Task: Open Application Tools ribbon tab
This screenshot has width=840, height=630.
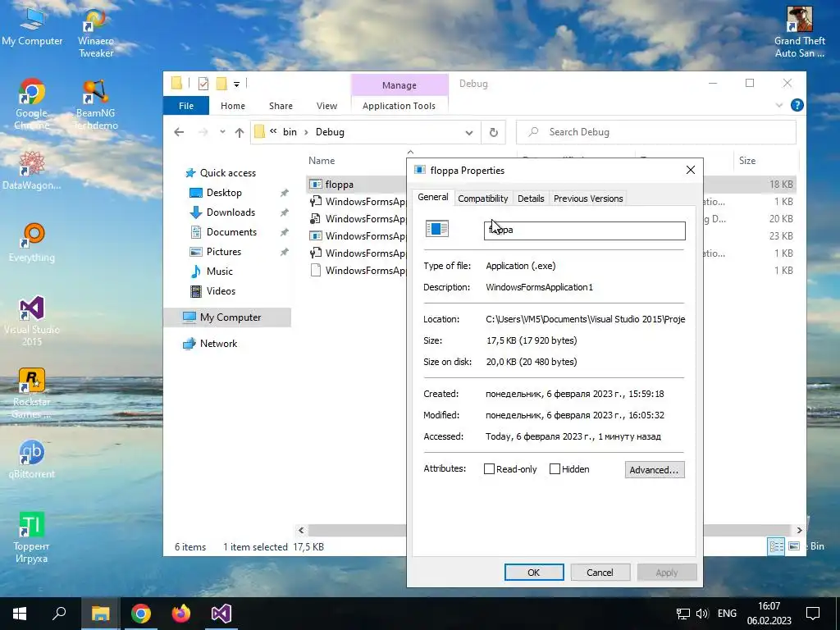Action: coord(399,106)
